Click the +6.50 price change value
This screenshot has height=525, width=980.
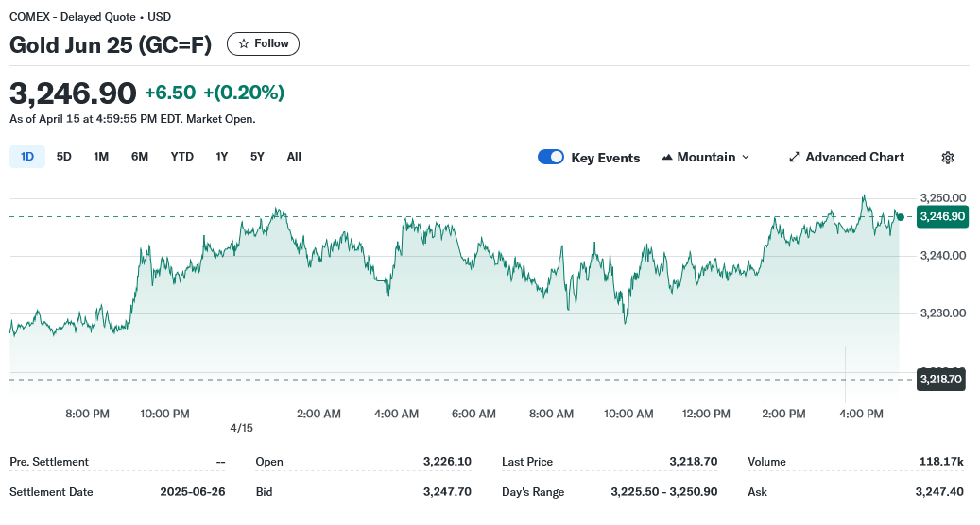(170, 93)
